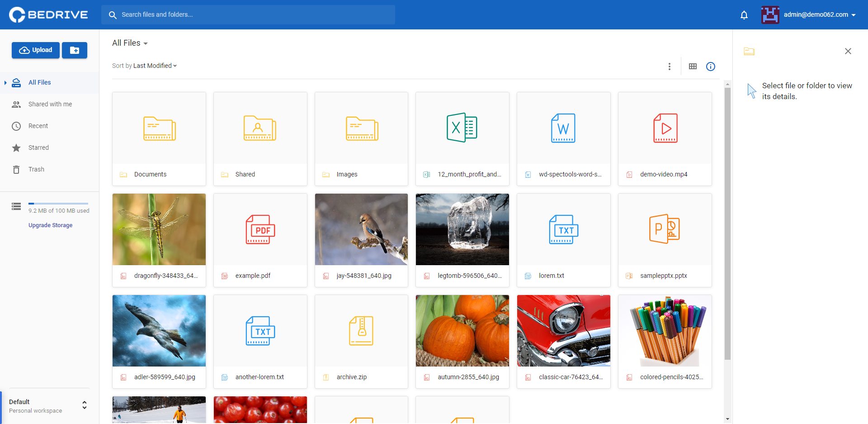The height and width of the screenshot is (424, 868).
Task: Select the dragonfly image thumbnail
Action: (x=159, y=229)
